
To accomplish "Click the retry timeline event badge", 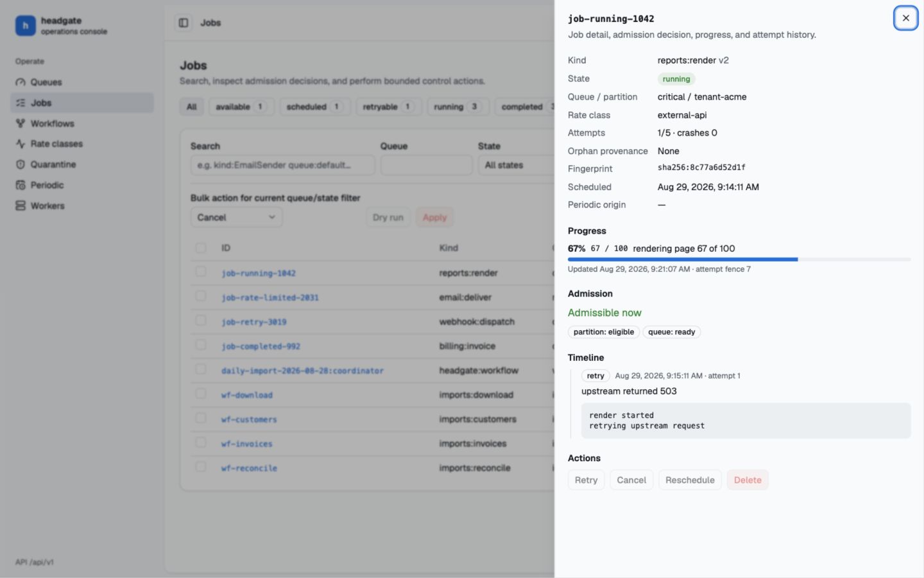I will tap(595, 376).
